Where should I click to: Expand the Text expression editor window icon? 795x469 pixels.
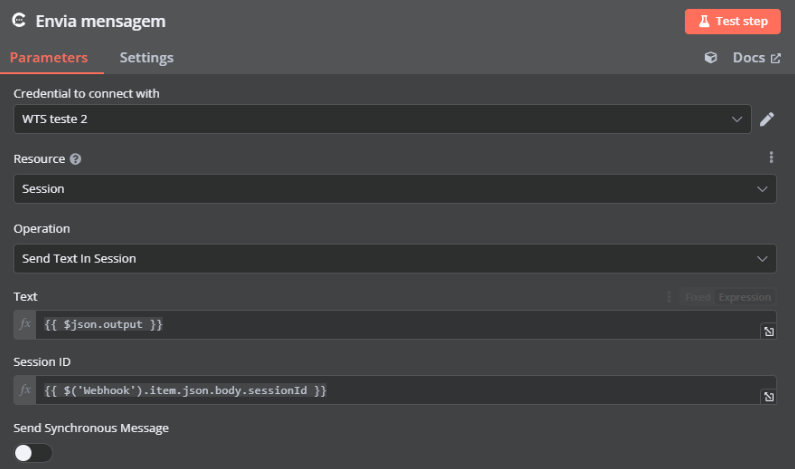[768, 331]
